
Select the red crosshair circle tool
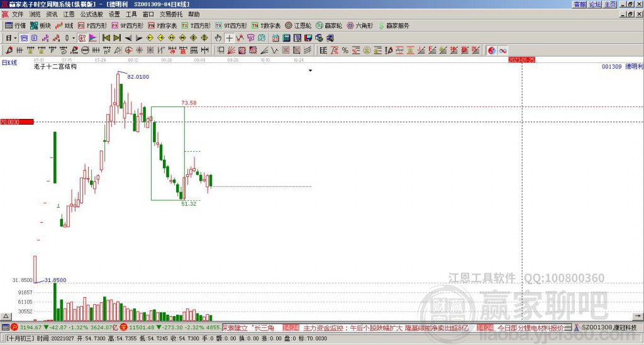click(128, 50)
